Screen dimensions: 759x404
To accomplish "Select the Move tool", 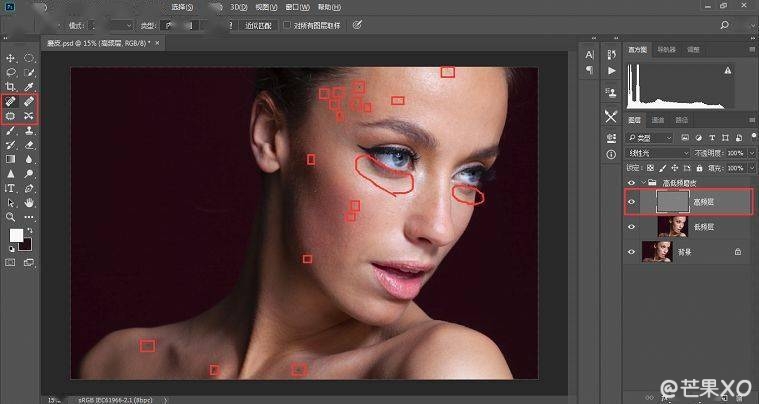I will tap(10, 58).
